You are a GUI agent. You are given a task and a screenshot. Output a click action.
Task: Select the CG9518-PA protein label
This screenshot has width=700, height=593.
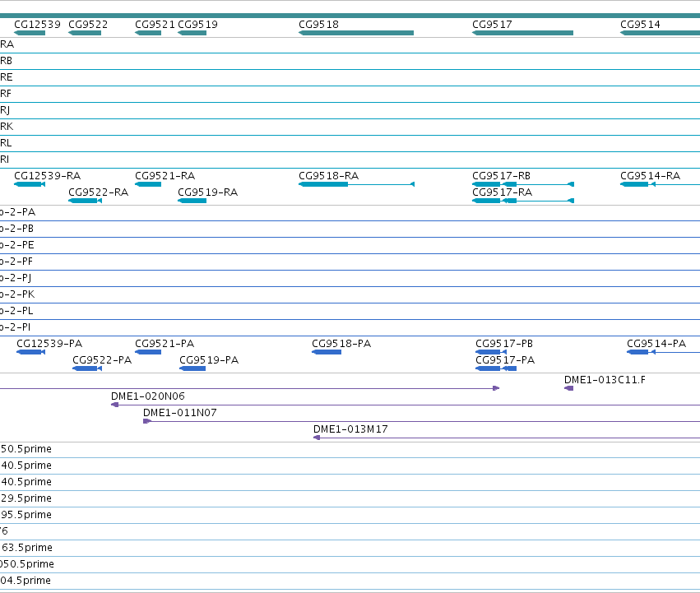click(x=341, y=344)
